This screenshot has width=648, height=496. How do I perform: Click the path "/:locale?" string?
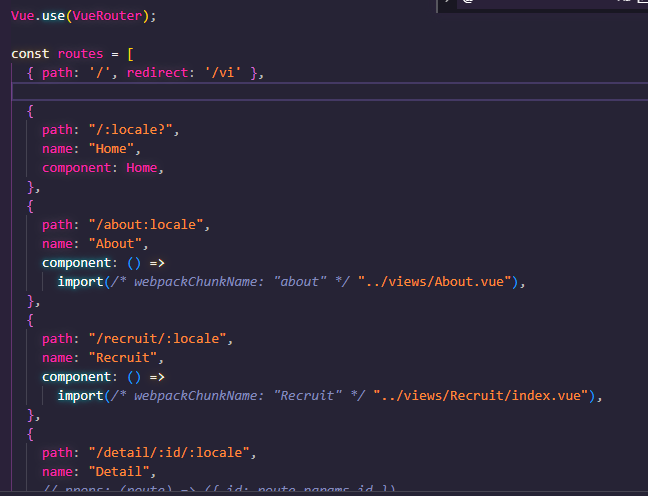point(131,130)
